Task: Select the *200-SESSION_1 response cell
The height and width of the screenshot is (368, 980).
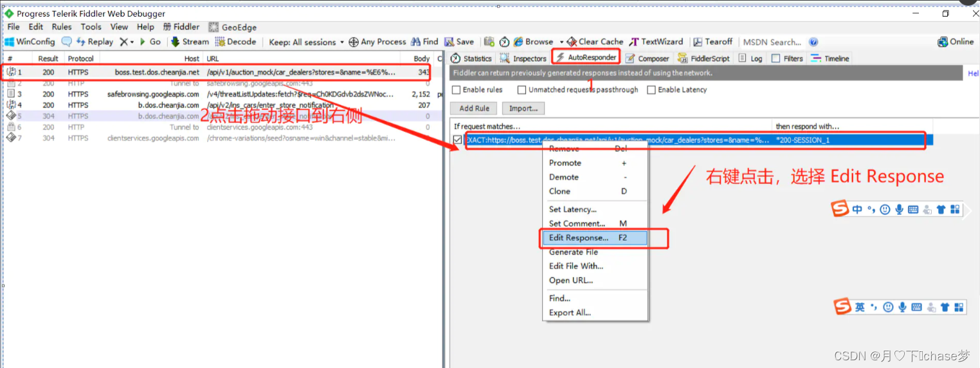Action: coord(852,140)
